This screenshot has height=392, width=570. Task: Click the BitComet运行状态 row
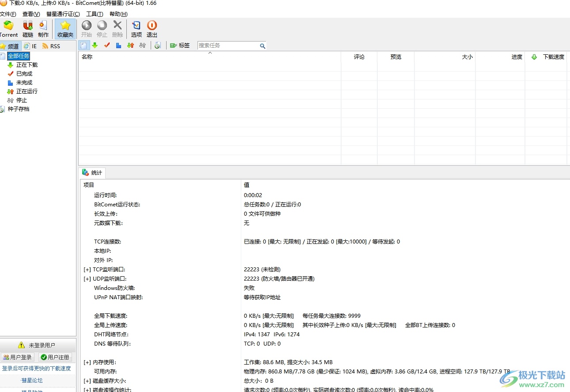[325, 204]
